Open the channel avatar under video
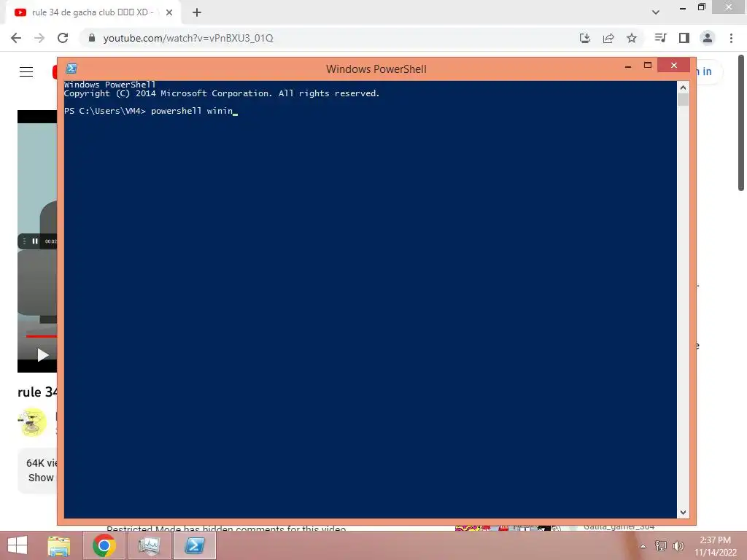The width and height of the screenshot is (747, 560). pos(32,422)
